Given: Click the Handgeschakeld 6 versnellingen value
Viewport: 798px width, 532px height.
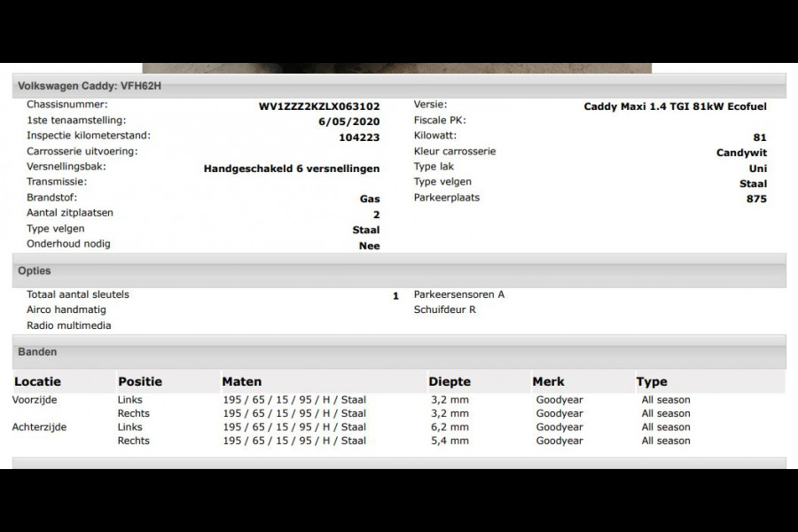Looking at the screenshot, I should pyautogui.click(x=292, y=168).
